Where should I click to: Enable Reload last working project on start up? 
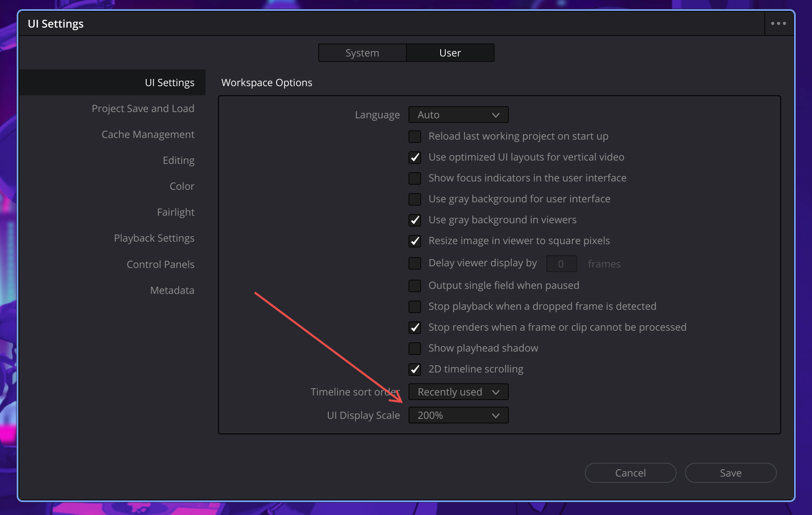[x=415, y=137]
